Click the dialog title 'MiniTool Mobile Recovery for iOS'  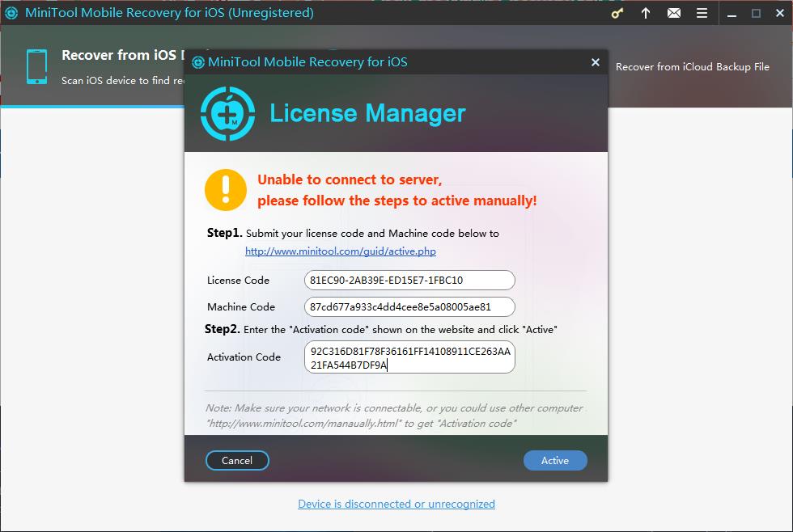307,62
